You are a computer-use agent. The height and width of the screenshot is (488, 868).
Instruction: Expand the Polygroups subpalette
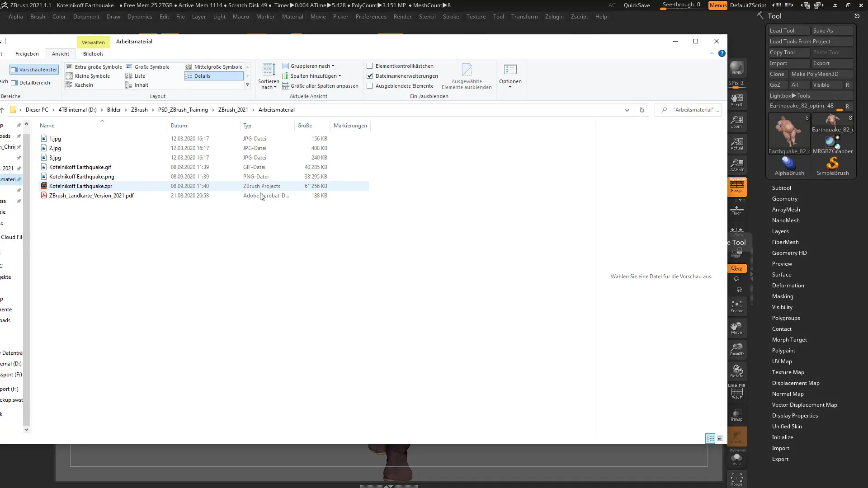(x=786, y=318)
